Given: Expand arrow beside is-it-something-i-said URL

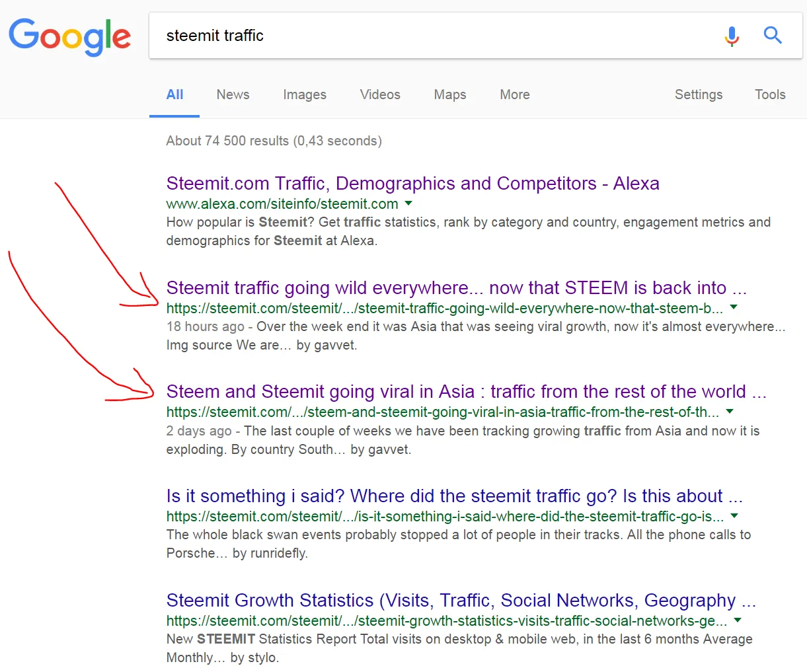Looking at the screenshot, I should point(734,515).
